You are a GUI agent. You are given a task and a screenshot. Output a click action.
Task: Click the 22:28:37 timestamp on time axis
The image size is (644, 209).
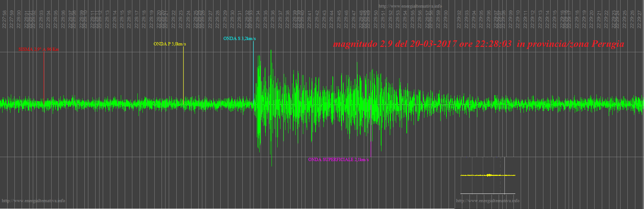[280, 19]
